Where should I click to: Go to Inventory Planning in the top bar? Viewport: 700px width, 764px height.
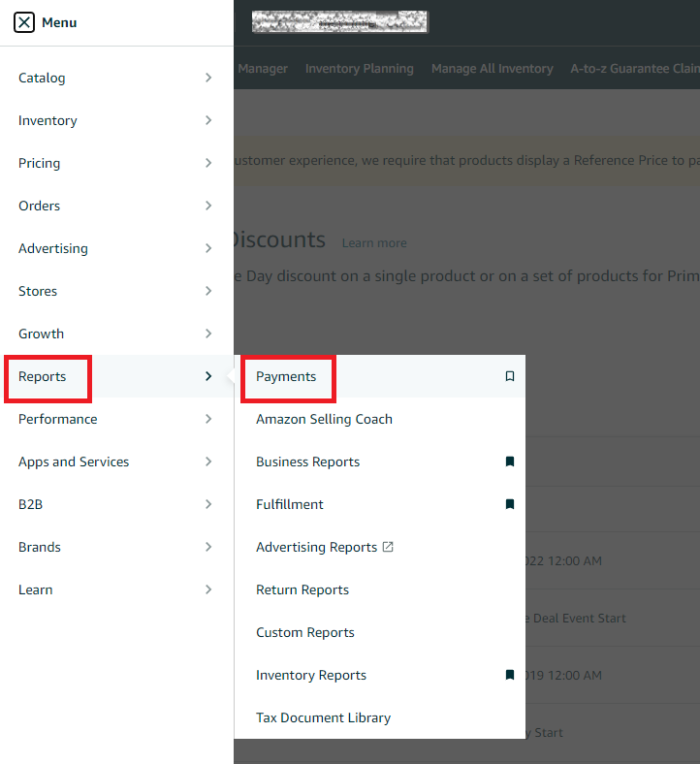click(360, 69)
